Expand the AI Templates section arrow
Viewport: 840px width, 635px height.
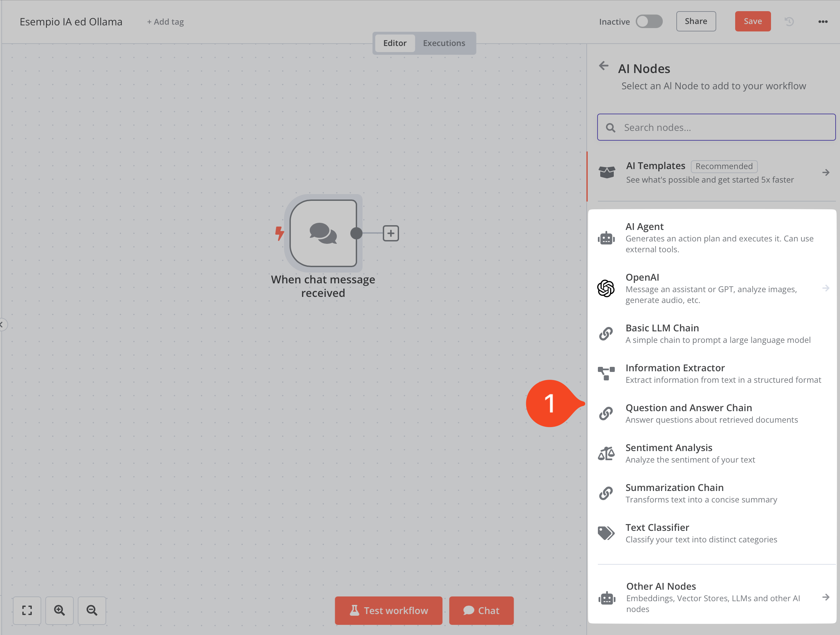tap(825, 172)
